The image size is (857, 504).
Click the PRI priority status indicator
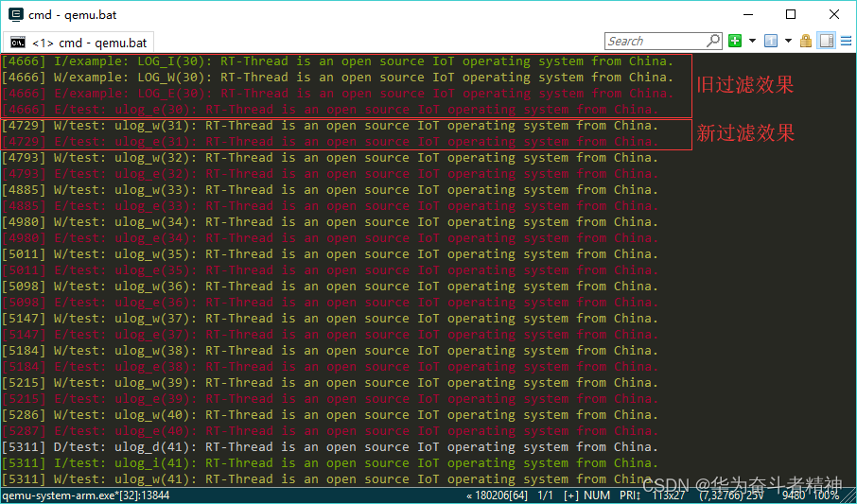point(630,495)
